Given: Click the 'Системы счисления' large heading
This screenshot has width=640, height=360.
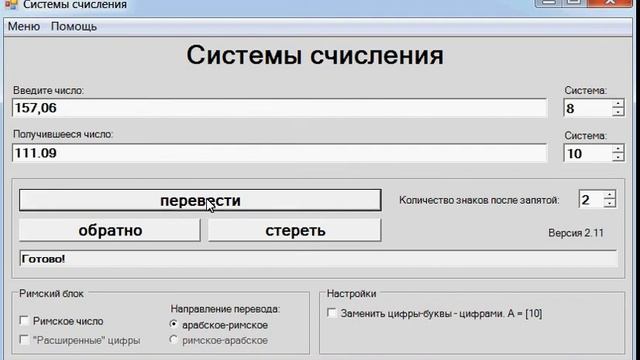Looking at the screenshot, I should (x=315, y=56).
